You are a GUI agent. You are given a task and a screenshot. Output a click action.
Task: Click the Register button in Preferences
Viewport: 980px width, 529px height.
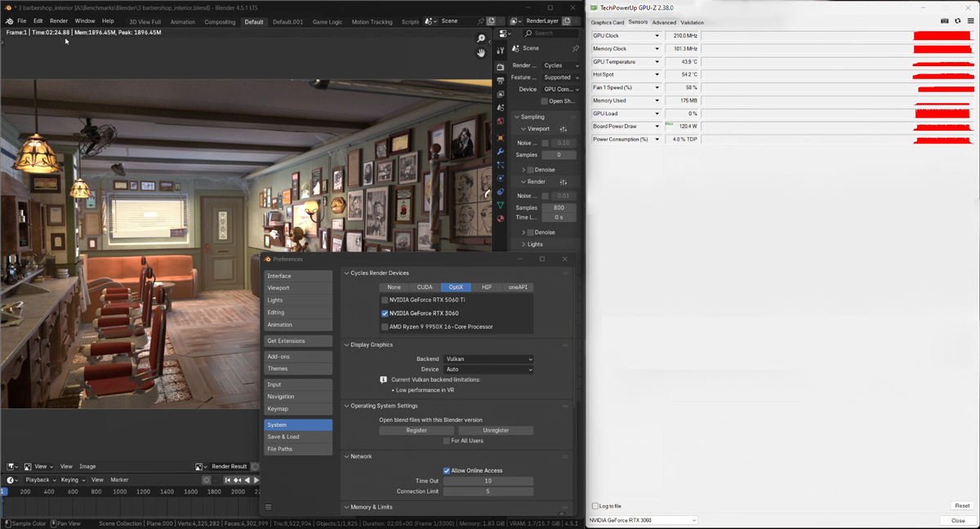click(416, 430)
